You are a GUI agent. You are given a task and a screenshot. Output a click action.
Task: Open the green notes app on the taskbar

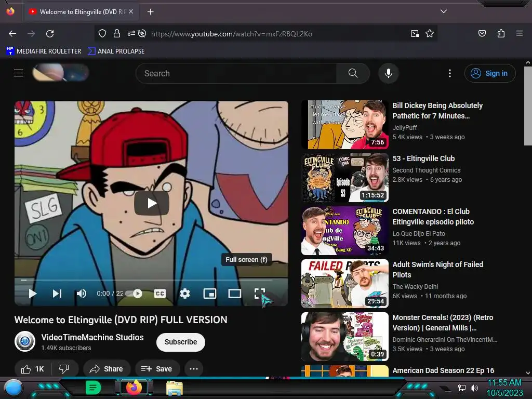click(x=94, y=388)
